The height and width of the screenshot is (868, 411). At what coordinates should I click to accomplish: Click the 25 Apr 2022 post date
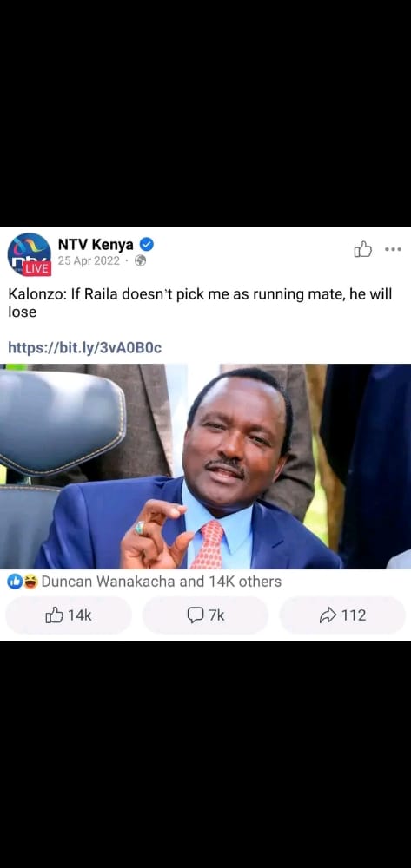coord(89,260)
